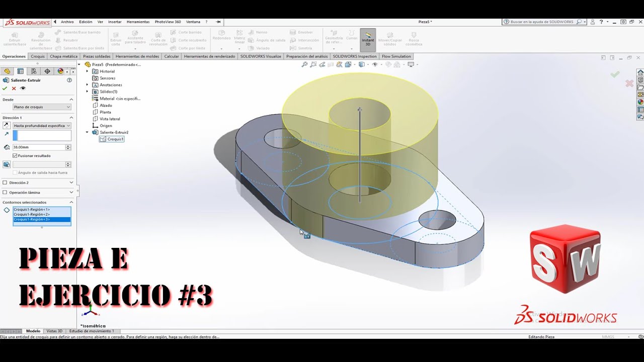
Task: Open the Herramientas menu
Action: click(138, 22)
